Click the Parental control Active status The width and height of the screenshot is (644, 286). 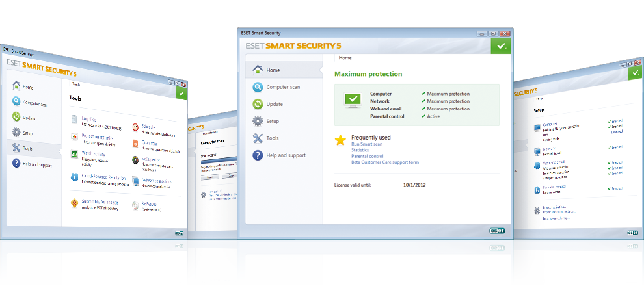431,116
